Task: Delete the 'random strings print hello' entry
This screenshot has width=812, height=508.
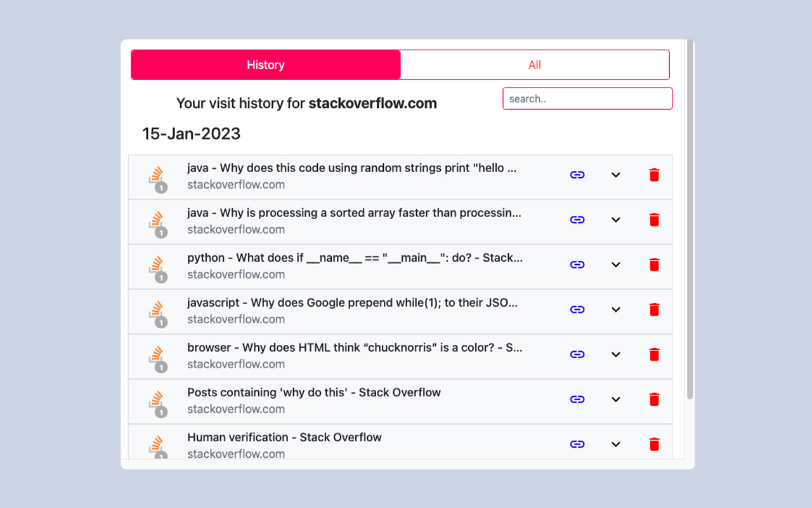Action: click(x=655, y=175)
